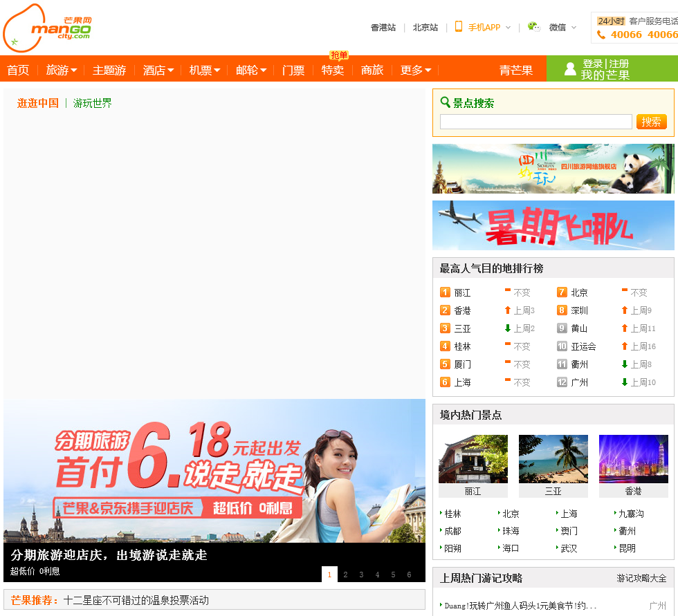
Task: Switch to the 逛逛中国 tab
Action: pyautogui.click(x=38, y=103)
